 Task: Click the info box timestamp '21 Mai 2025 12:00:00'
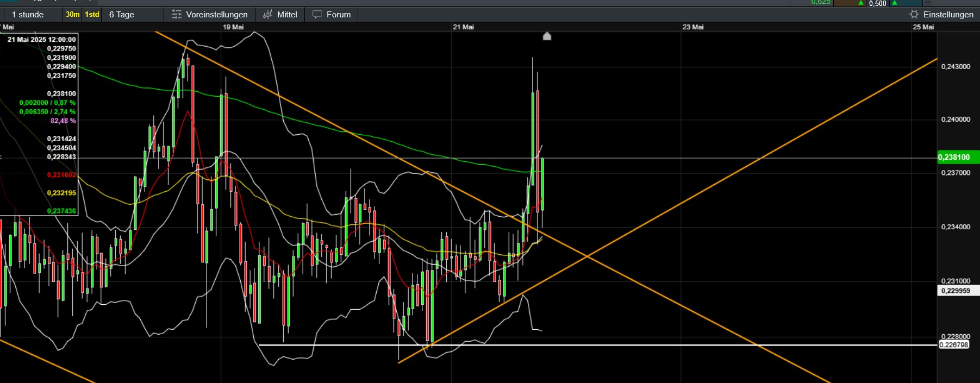tap(42, 40)
